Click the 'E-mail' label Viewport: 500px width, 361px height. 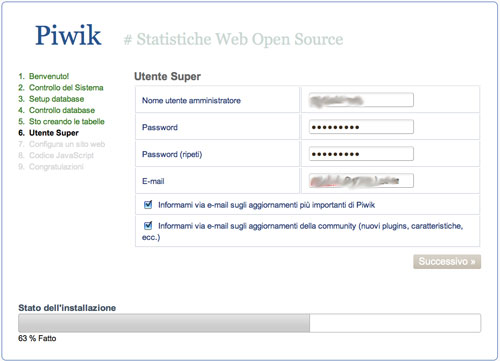[x=153, y=181]
